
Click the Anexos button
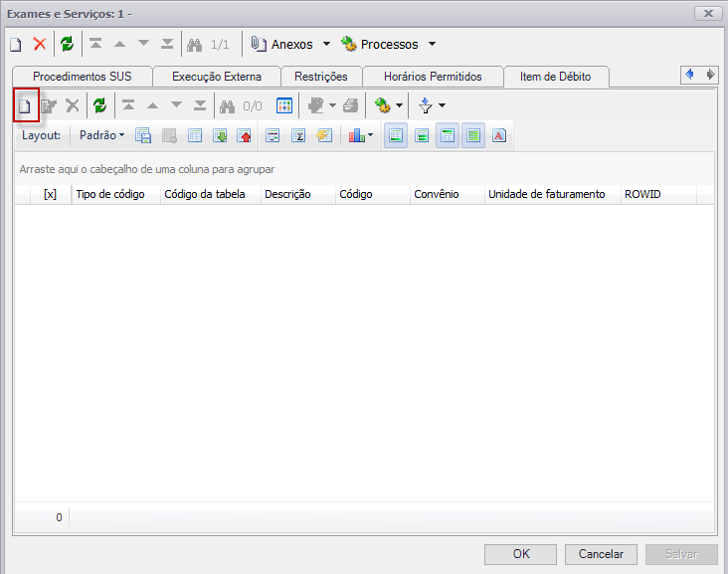pos(282,45)
